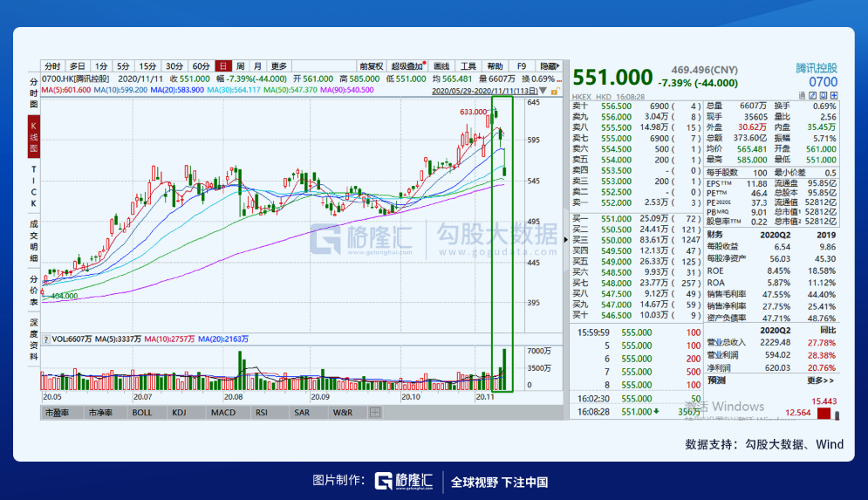Click the MA(5):601.600 label

coord(66,90)
